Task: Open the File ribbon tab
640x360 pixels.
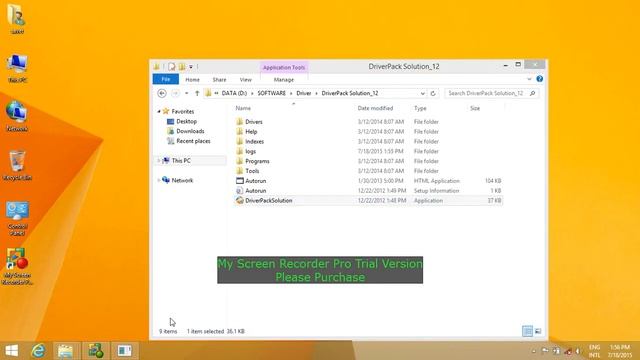Action: pyautogui.click(x=166, y=79)
